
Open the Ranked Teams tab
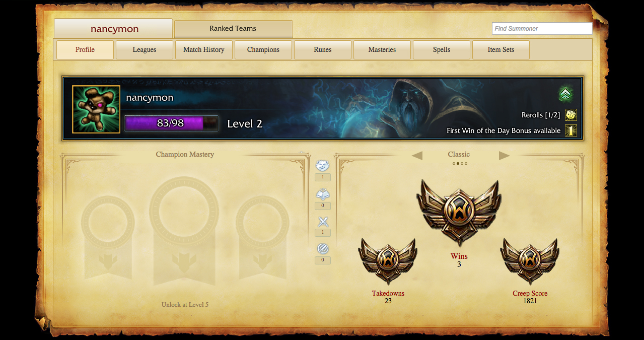(x=233, y=29)
